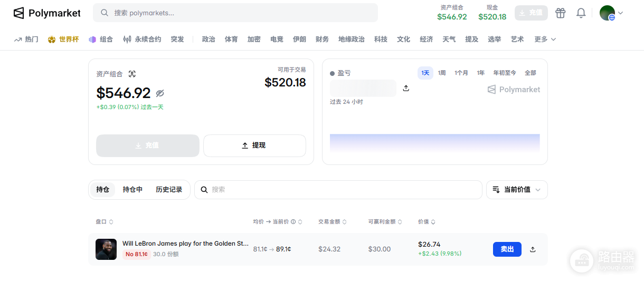
Task: Open the 经济 category
Action: click(426, 39)
